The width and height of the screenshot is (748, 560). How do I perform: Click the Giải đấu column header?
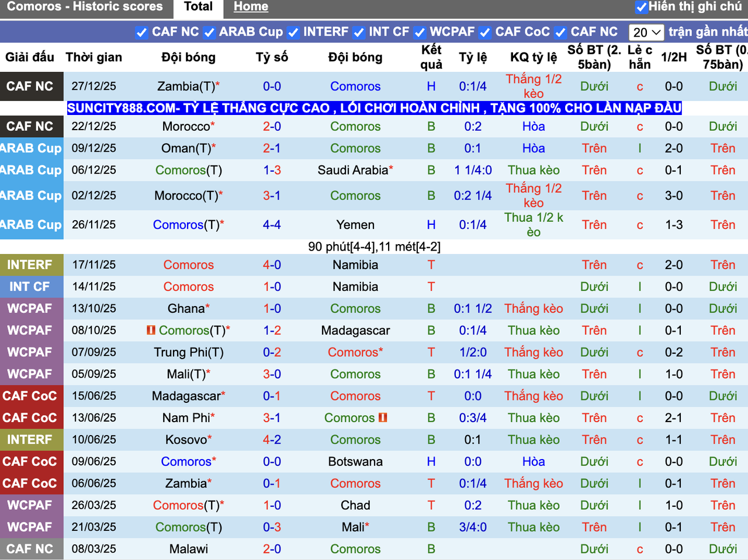[30, 57]
